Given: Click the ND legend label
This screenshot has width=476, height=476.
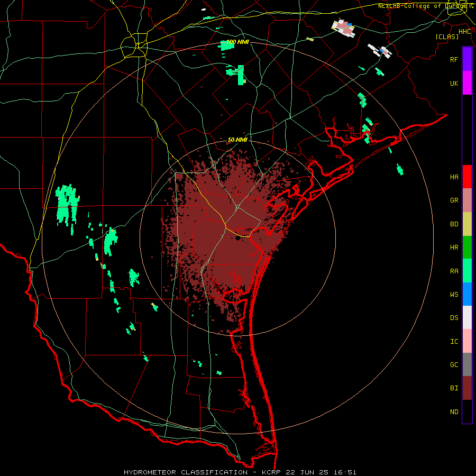Looking at the screenshot, I should (454, 411).
